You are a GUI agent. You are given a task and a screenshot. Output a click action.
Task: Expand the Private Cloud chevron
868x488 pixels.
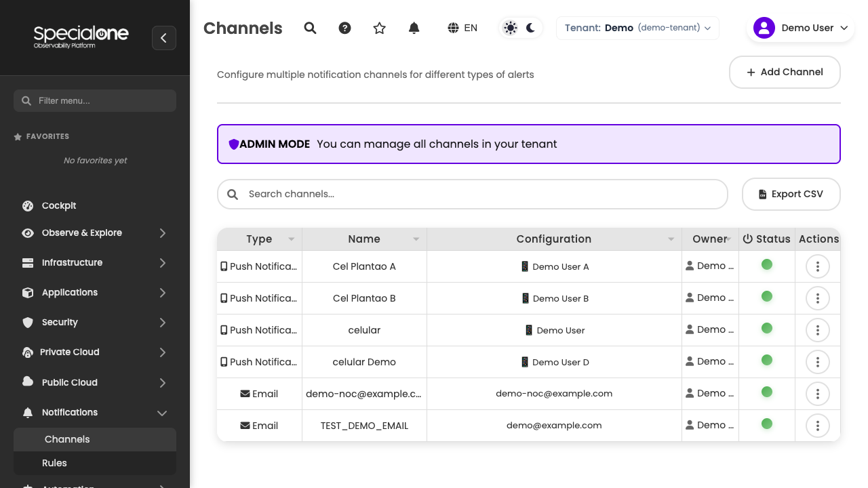click(163, 352)
